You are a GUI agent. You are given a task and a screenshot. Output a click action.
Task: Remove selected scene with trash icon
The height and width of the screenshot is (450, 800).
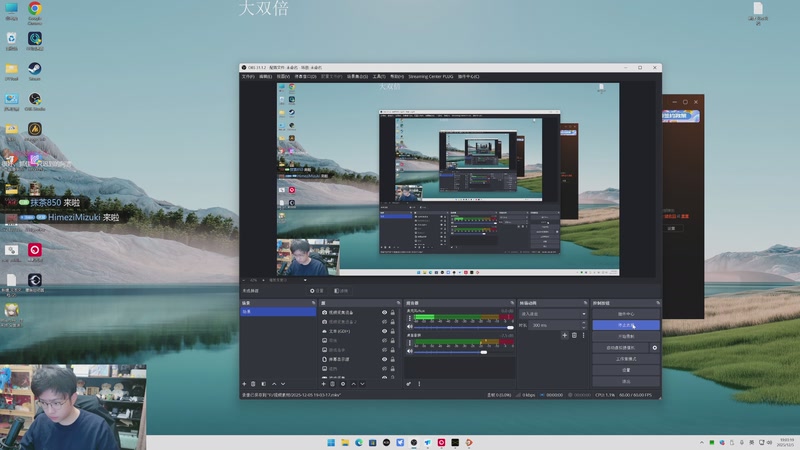tap(253, 384)
